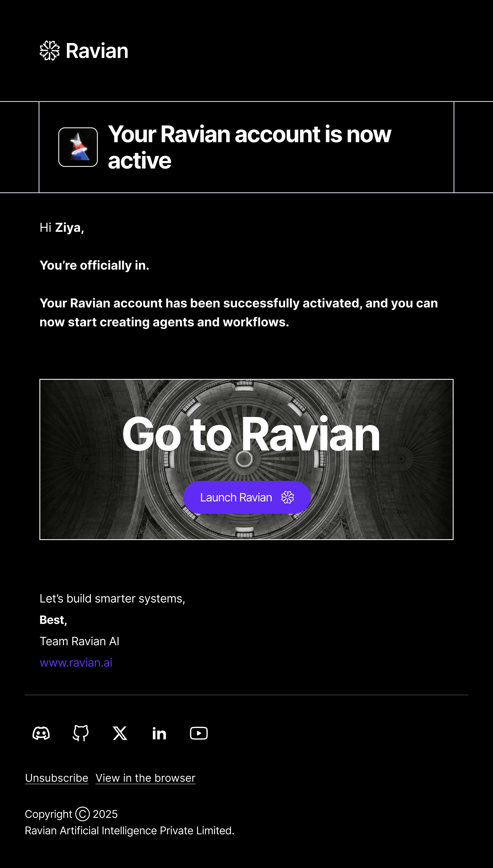The image size is (493, 868).
Task: Click the "Hi Ziya," greeting text
Action: 62,228
